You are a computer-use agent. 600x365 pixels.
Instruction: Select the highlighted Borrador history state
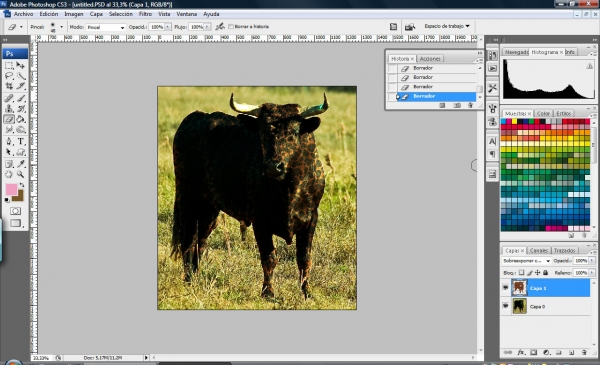[x=436, y=96]
